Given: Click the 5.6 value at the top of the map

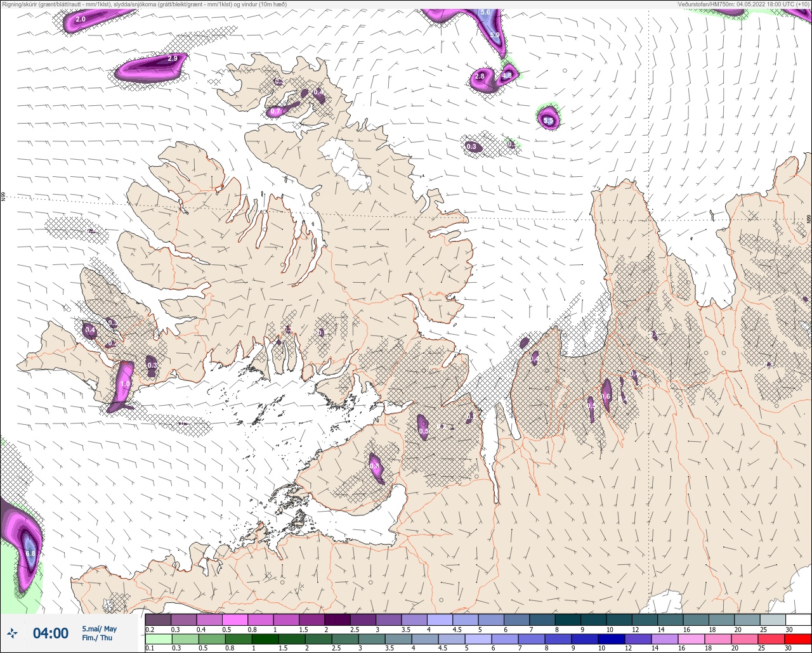Looking at the screenshot, I should tap(485, 13).
